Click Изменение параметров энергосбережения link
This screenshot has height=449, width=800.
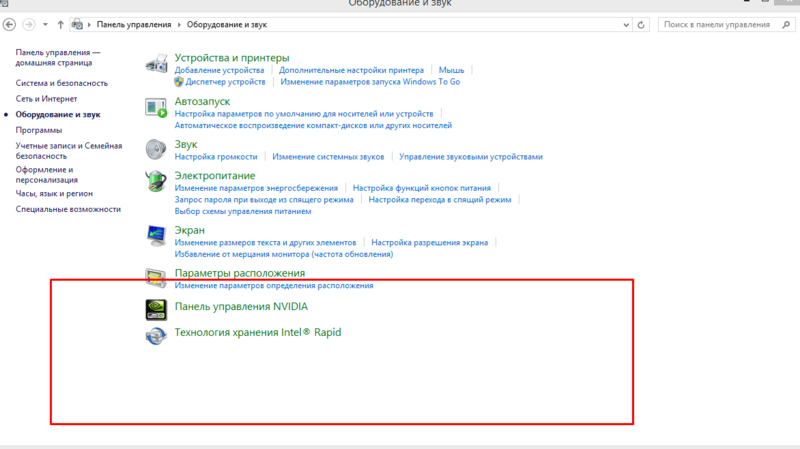pos(256,188)
